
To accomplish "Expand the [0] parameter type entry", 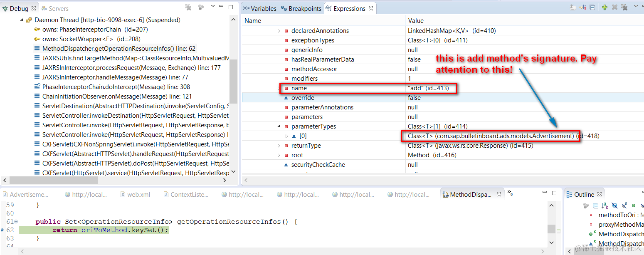I will [286, 136].
